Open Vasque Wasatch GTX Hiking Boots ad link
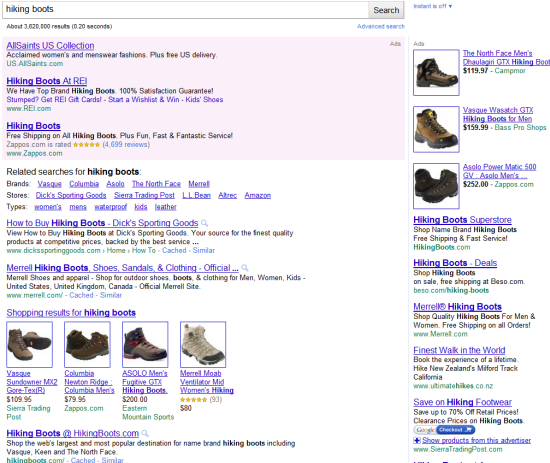 [498, 114]
